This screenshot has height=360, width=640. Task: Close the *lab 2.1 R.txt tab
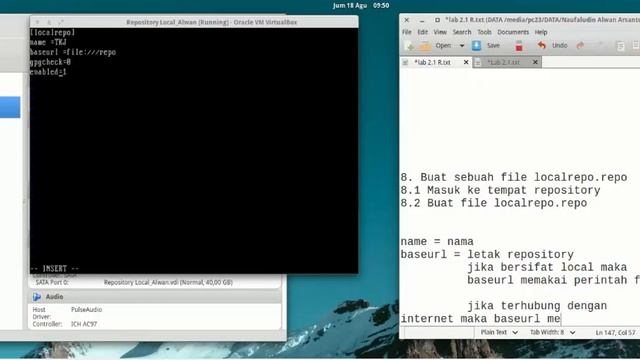(x=466, y=62)
